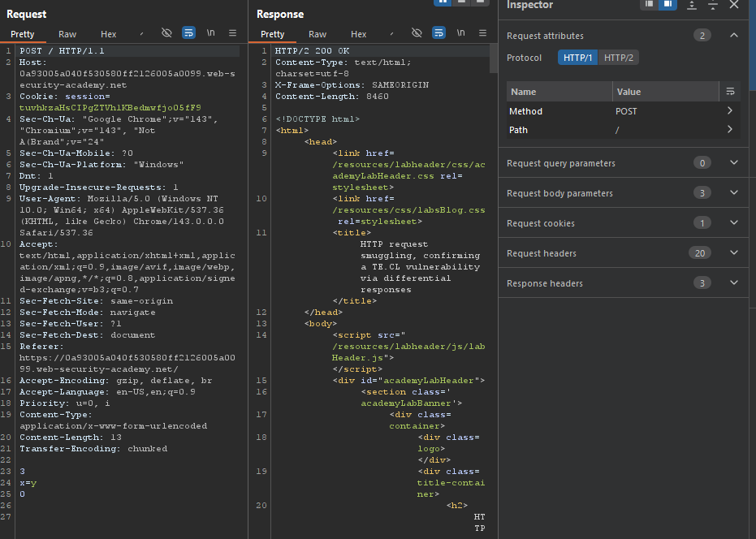Click 'x=y' body line in Request

coord(28,483)
